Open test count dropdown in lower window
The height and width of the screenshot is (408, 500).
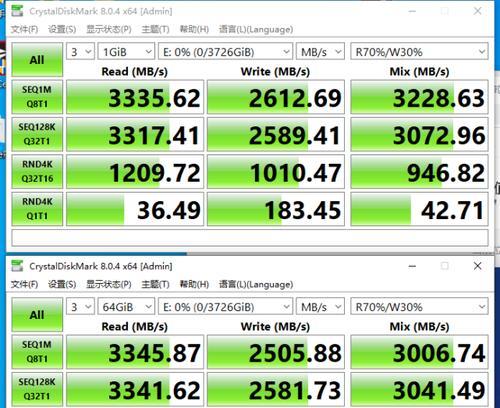(x=80, y=307)
